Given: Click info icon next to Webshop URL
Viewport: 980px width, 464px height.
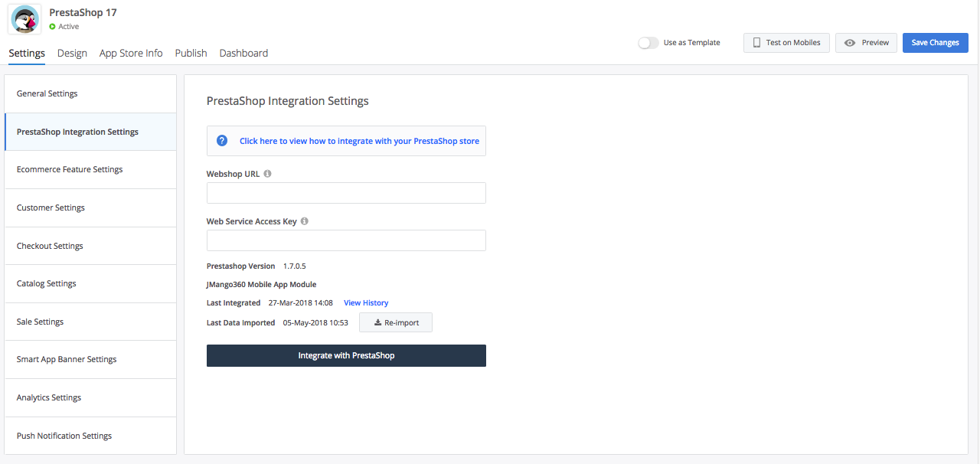Looking at the screenshot, I should (267, 174).
